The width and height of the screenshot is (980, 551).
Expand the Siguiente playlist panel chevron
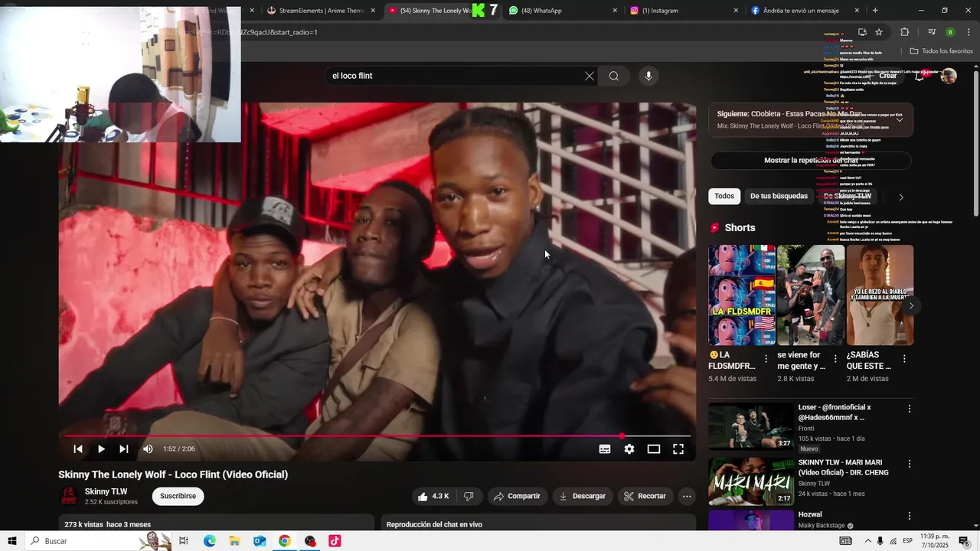pyautogui.click(x=900, y=120)
